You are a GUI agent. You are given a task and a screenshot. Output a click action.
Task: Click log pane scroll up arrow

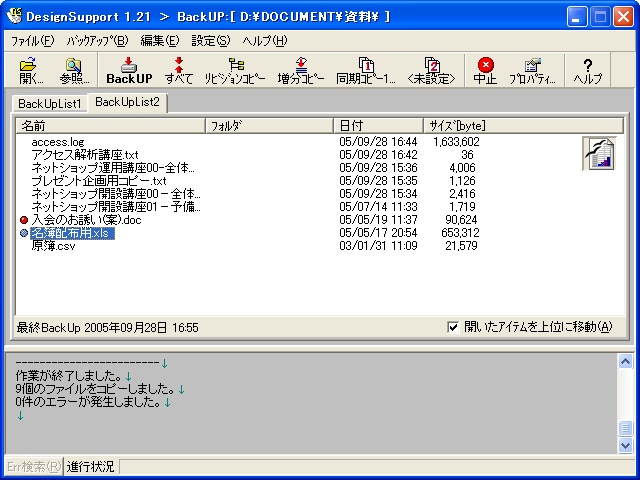coord(625,361)
